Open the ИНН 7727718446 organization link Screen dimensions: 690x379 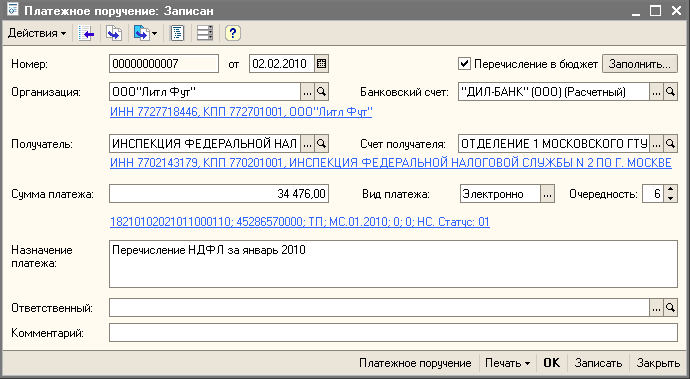(241, 112)
